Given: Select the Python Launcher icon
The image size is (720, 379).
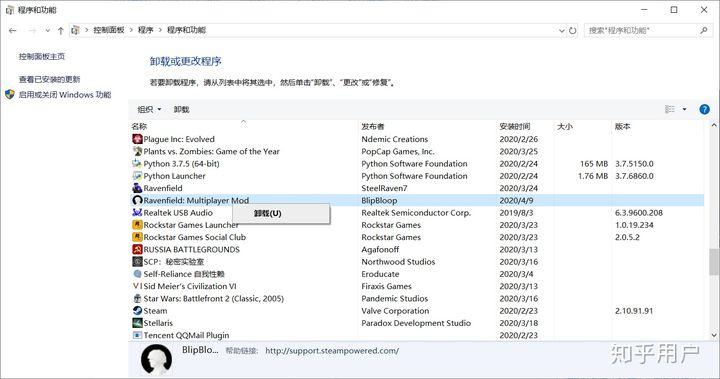Looking at the screenshot, I should [137, 176].
